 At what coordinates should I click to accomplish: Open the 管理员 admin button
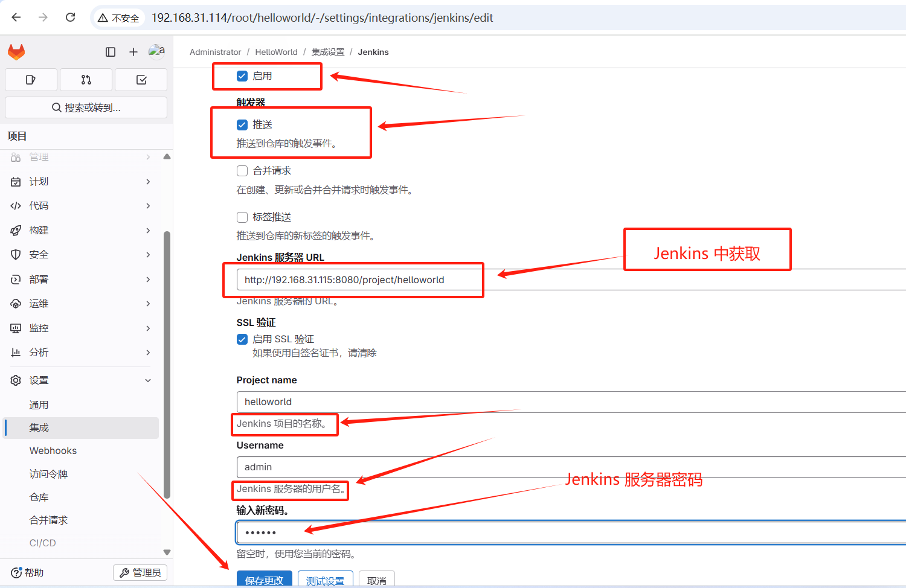click(x=140, y=572)
